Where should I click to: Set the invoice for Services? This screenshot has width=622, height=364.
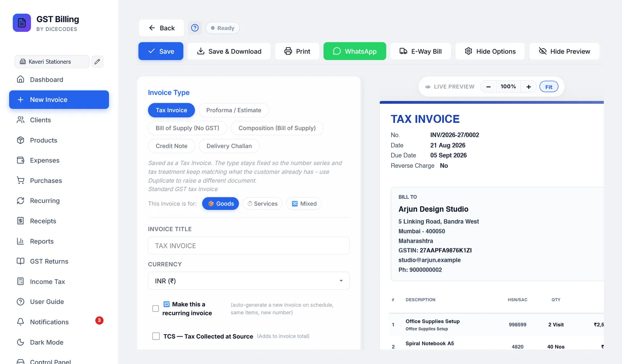263,204
